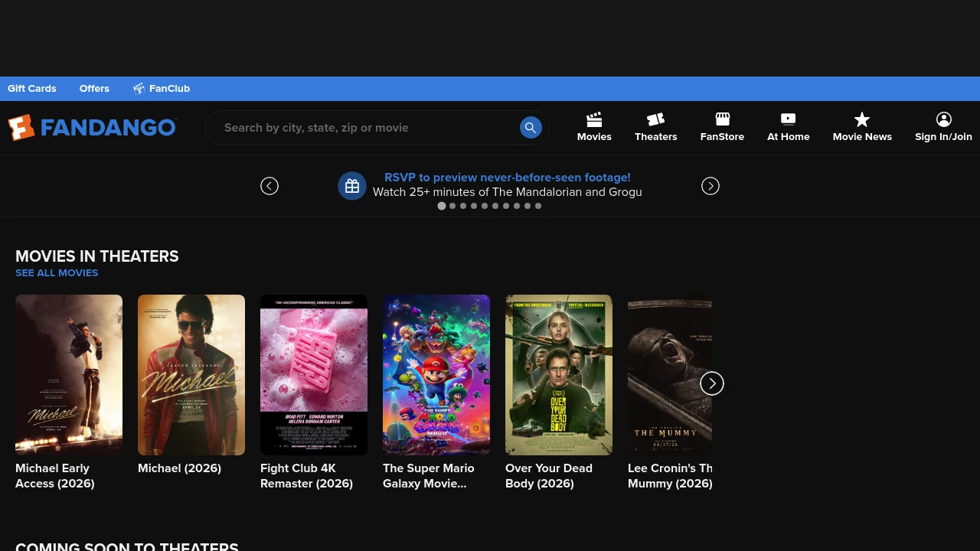Open the Theaters ticket icon
The height and width of the screenshot is (551, 980).
click(656, 119)
